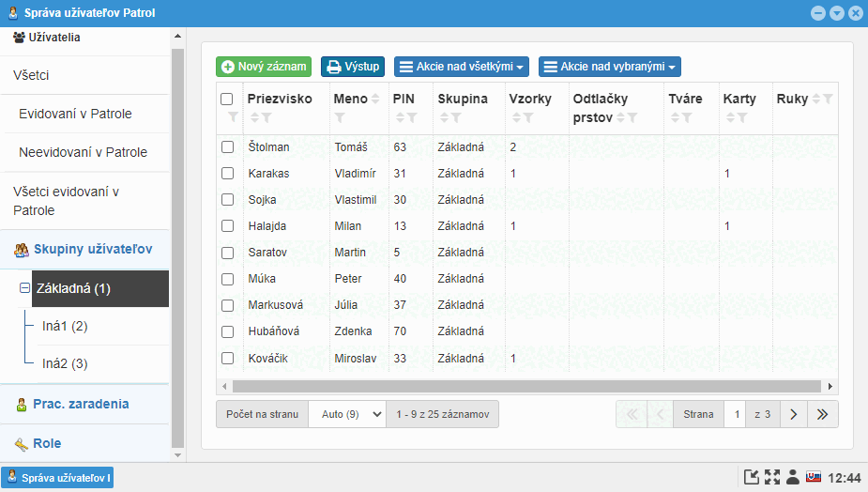Click the sort arrows under Priezvisko column

[x=254, y=117]
